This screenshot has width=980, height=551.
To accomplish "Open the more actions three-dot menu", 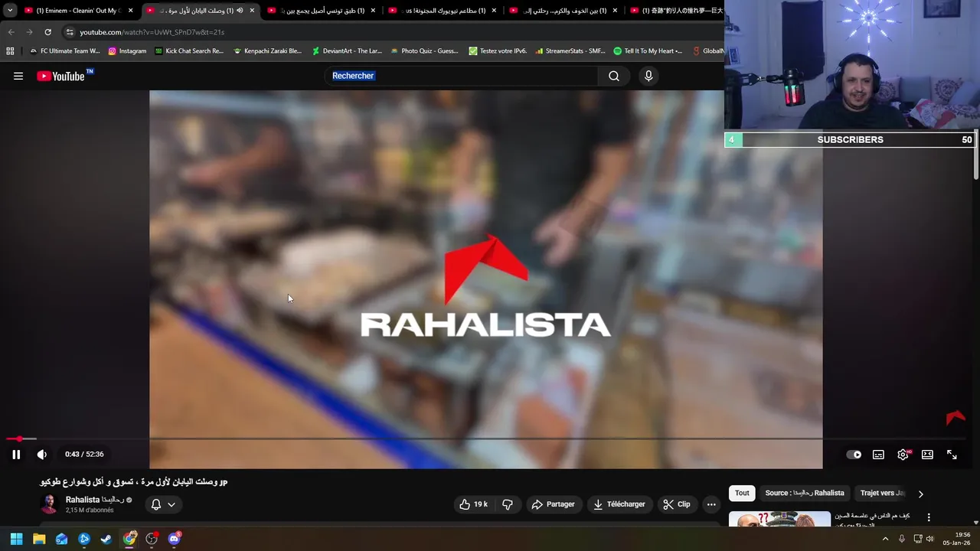I will click(x=711, y=504).
